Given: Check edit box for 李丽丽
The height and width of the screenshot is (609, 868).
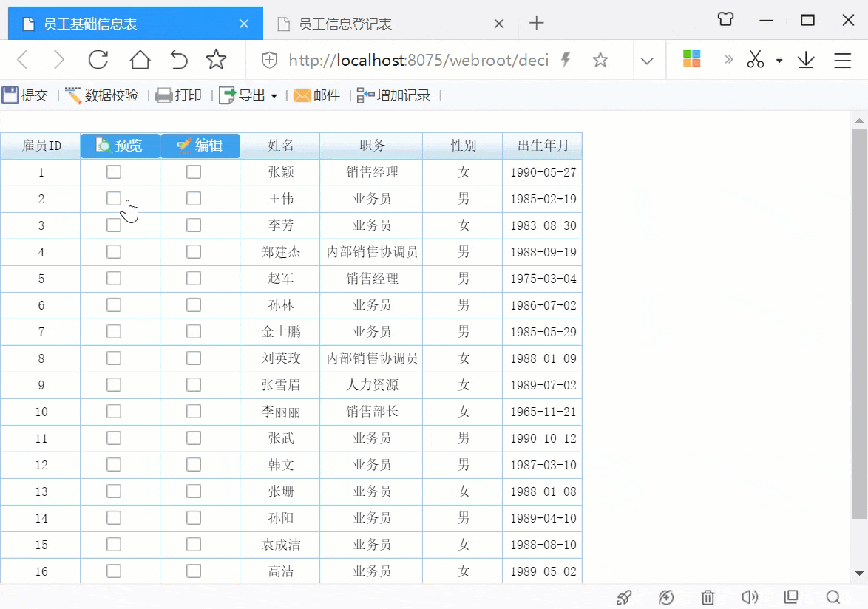Looking at the screenshot, I should click(x=194, y=412).
